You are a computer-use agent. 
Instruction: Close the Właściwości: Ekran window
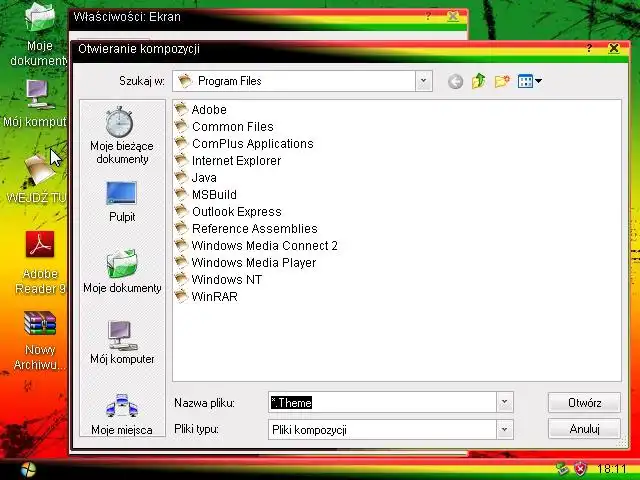click(453, 16)
